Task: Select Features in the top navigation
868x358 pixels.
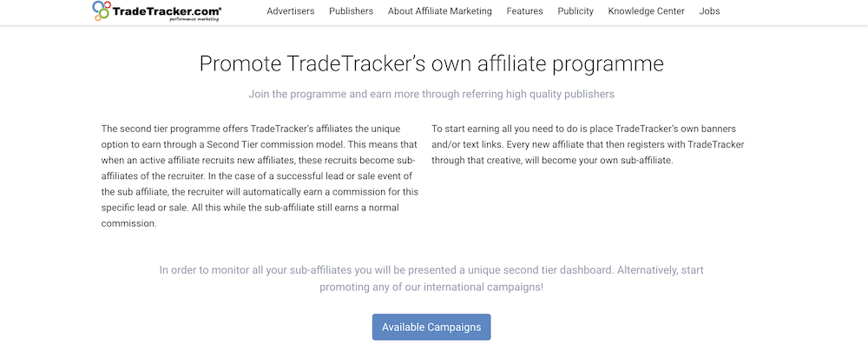Action: [x=525, y=11]
